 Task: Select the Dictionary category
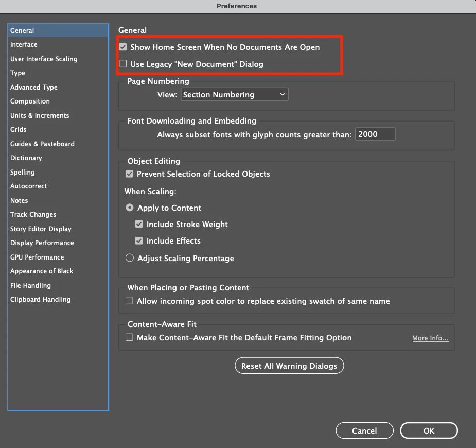58,158
